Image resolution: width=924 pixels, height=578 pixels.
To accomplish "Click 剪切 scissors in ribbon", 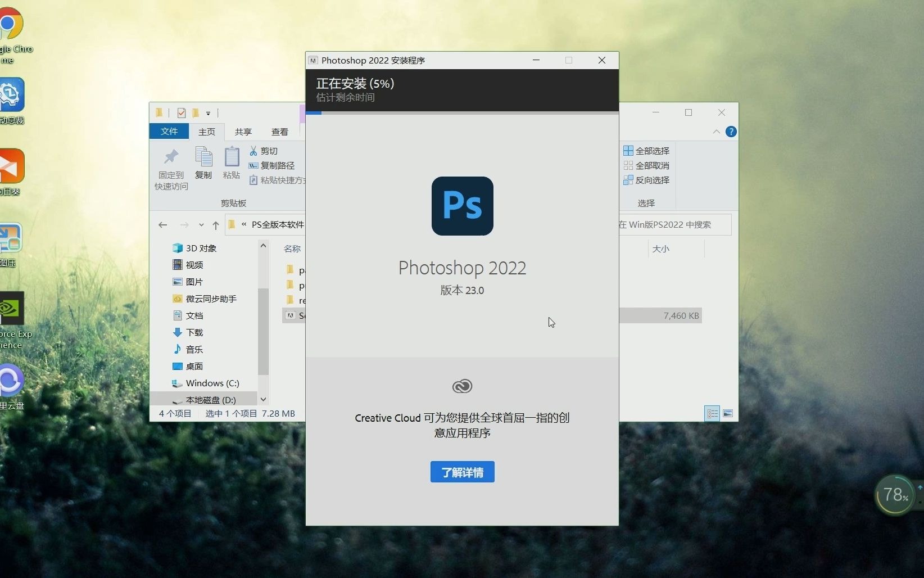I will click(264, 151).
